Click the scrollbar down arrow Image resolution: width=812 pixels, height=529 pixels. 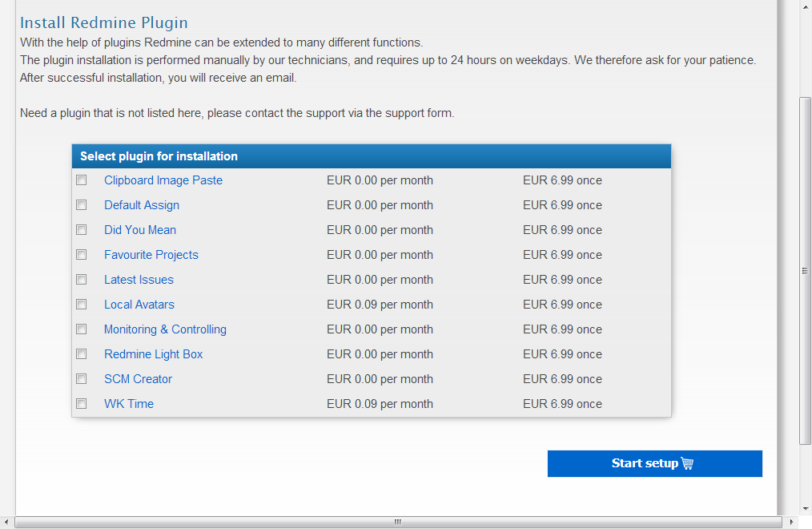[x=805, y=507]
